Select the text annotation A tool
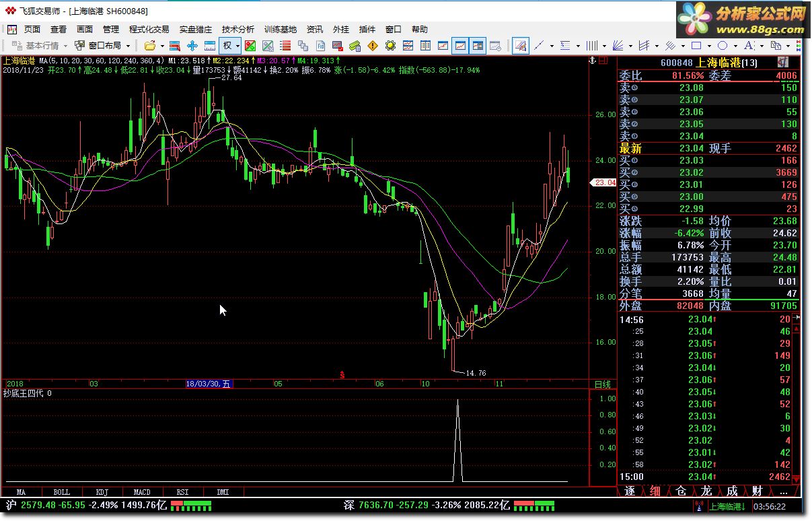Image resolution: width=812 pixels, height=521 pixels. coord(748,46)
